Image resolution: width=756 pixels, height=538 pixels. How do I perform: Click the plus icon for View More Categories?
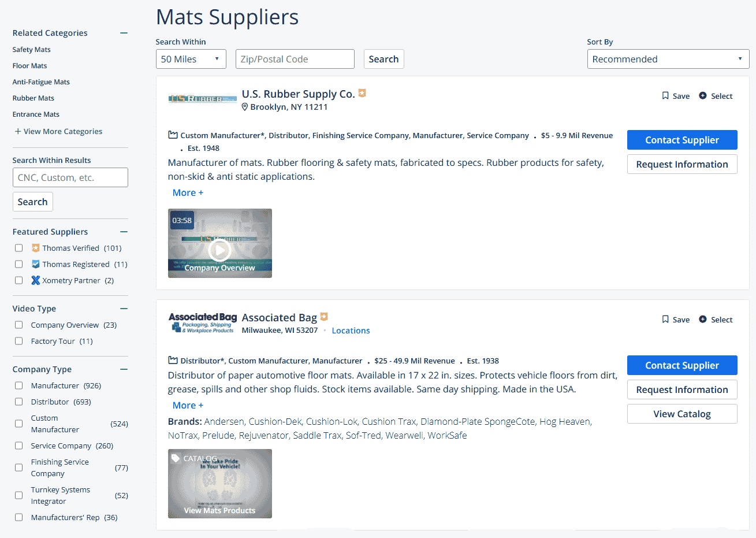[18, 131]
